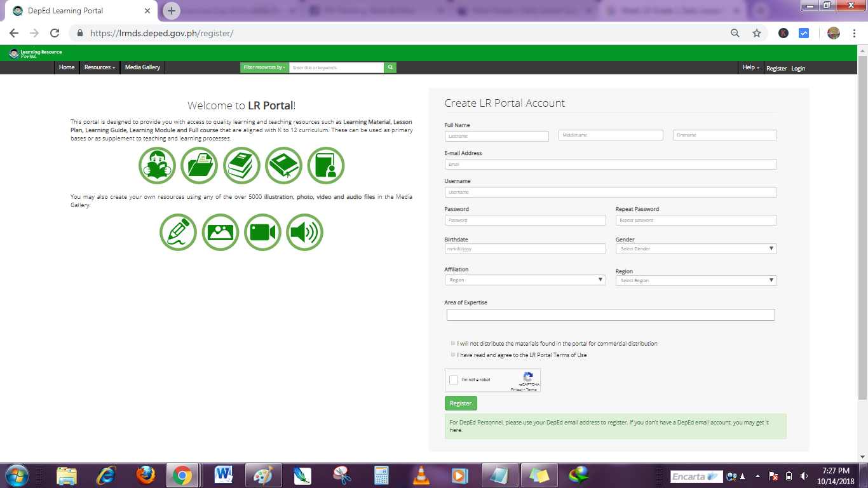This screenshot has width=868, height=488.
Task: Expand the Affiliation dropdown
Action: [525, 280]
